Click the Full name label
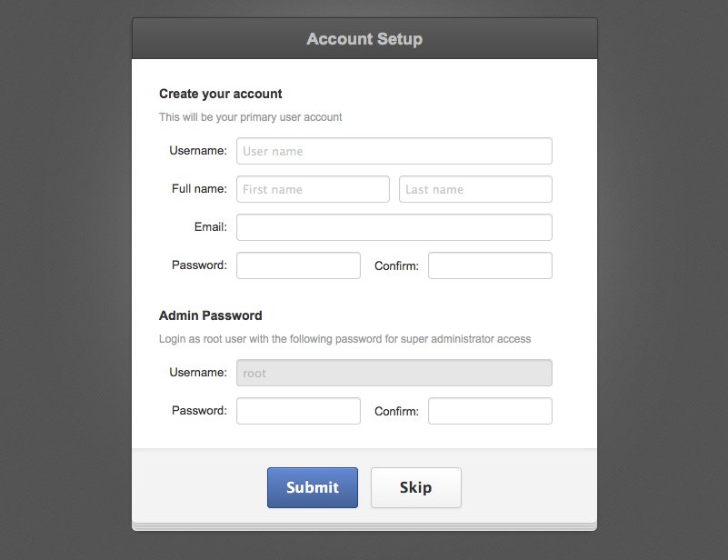Image resolution: width=728 pixels, height=560 pixels. point(199,189)
